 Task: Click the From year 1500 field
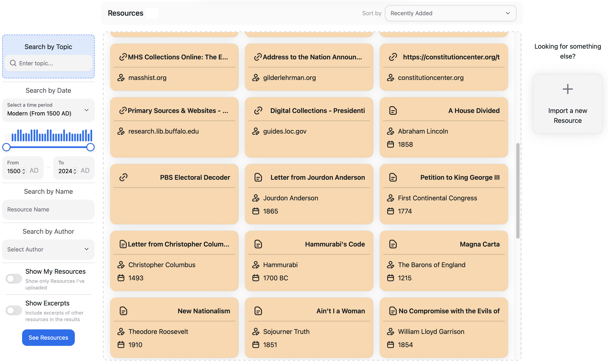23,168
